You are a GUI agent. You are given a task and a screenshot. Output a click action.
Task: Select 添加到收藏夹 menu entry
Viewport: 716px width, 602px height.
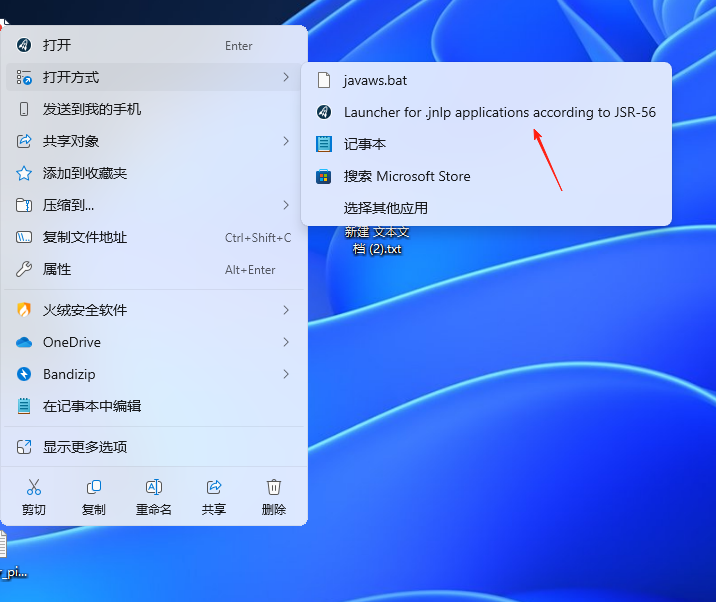click(x=154, y=173)
